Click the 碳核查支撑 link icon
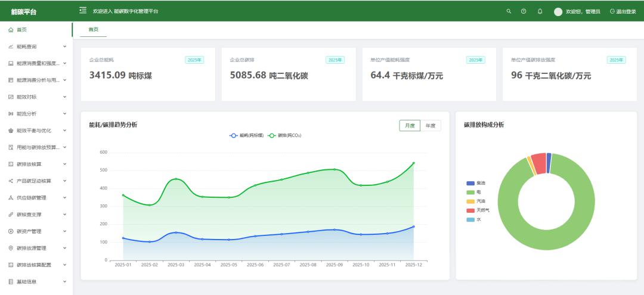Image resolution: width=644 pixels, height=295 pixels. point(11,215)
